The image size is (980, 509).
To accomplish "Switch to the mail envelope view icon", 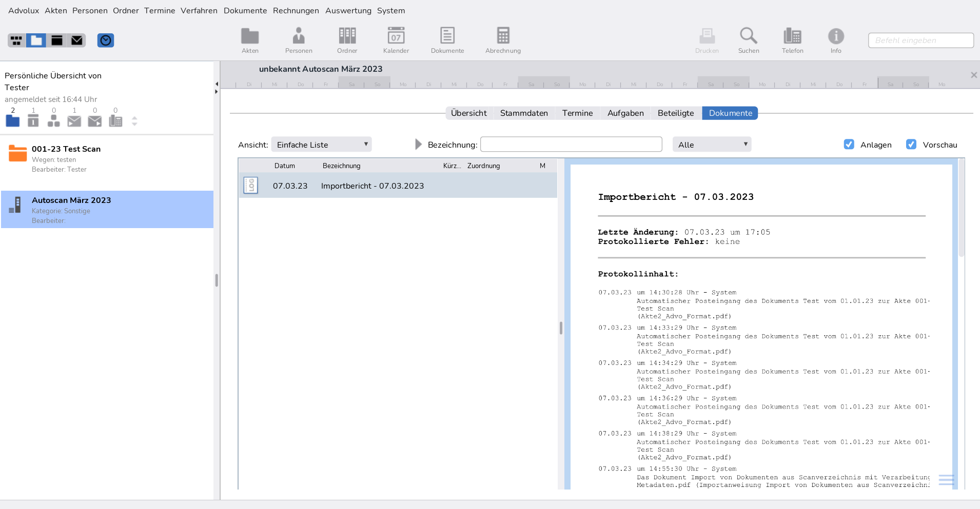I will (77, 40).
